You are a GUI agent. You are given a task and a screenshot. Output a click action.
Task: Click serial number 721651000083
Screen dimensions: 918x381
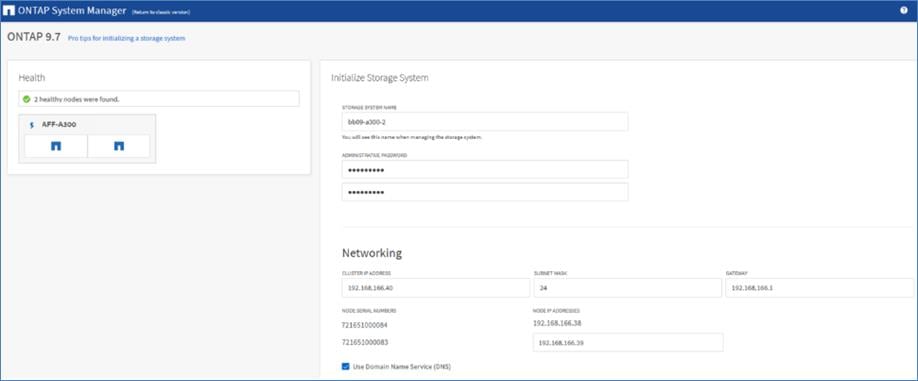pyautogui.click(x=365, y=342)
